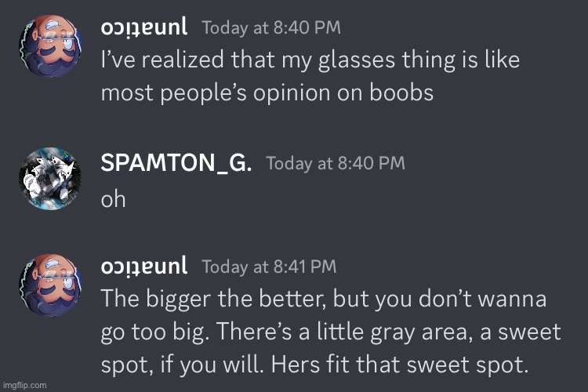Select the 'oh' reply message

(114, 198)
